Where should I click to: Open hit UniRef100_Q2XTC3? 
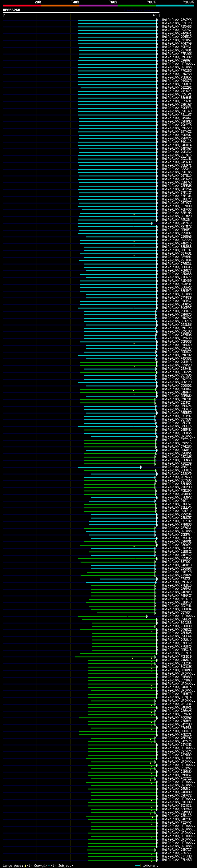pyautogui.click(x=177, y=23)
